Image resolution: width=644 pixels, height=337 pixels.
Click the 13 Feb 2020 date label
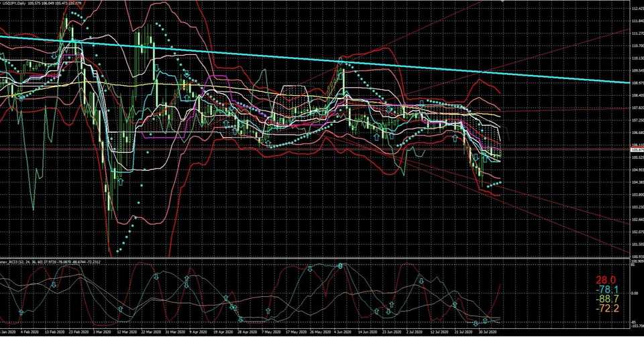[x=54, y=331]
